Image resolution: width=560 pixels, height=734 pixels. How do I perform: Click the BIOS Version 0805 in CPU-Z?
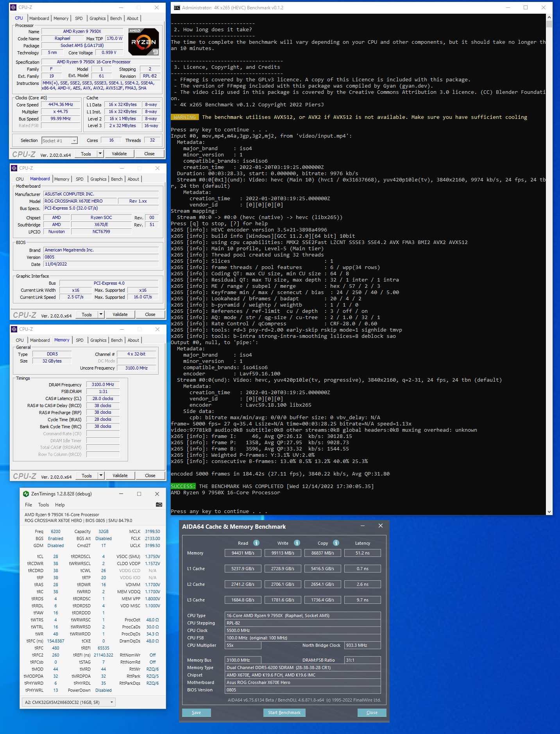click(x=101, y=257)
